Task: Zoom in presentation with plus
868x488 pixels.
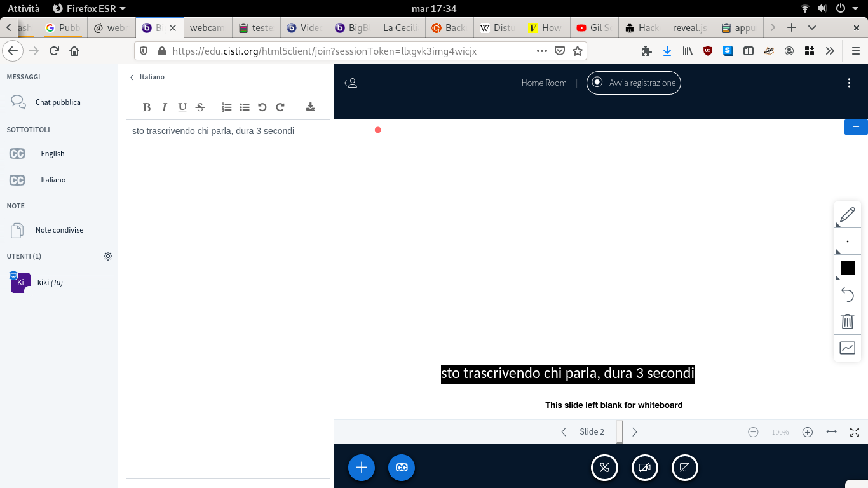Action: coord(808,432)
